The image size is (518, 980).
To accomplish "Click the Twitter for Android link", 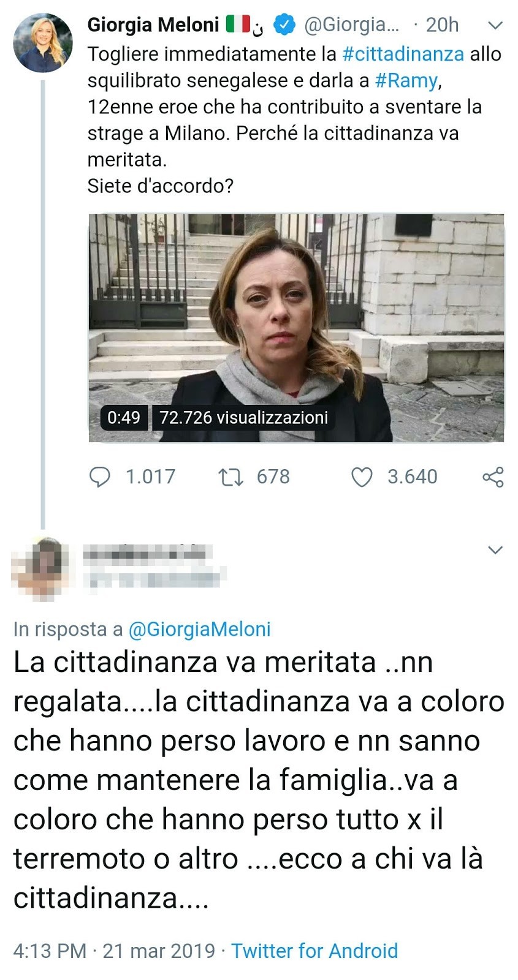I will click(314, 951).
